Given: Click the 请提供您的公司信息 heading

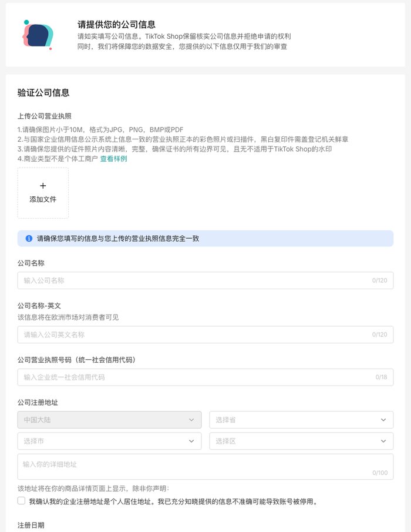Looking at the screenshot, I should [116, 25].
